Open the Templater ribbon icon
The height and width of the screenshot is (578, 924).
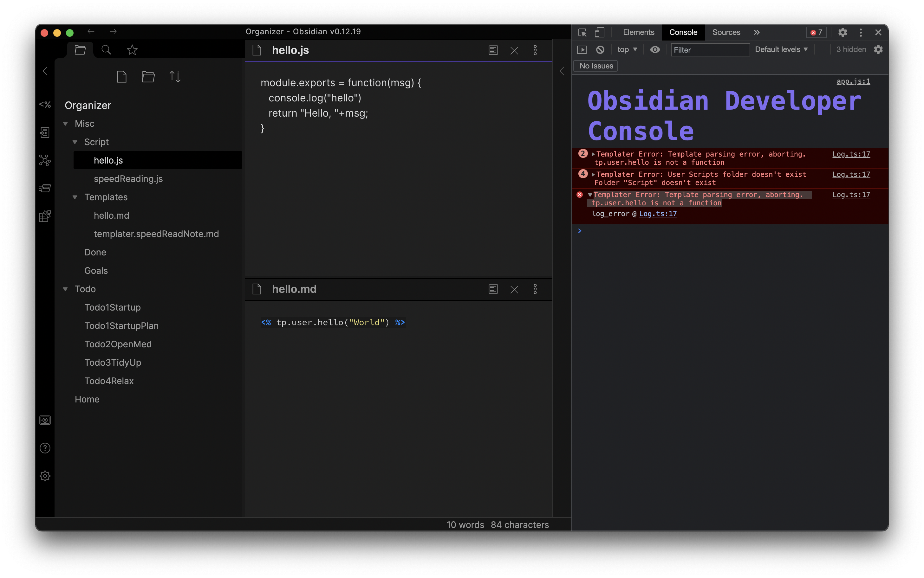point(45,104)
